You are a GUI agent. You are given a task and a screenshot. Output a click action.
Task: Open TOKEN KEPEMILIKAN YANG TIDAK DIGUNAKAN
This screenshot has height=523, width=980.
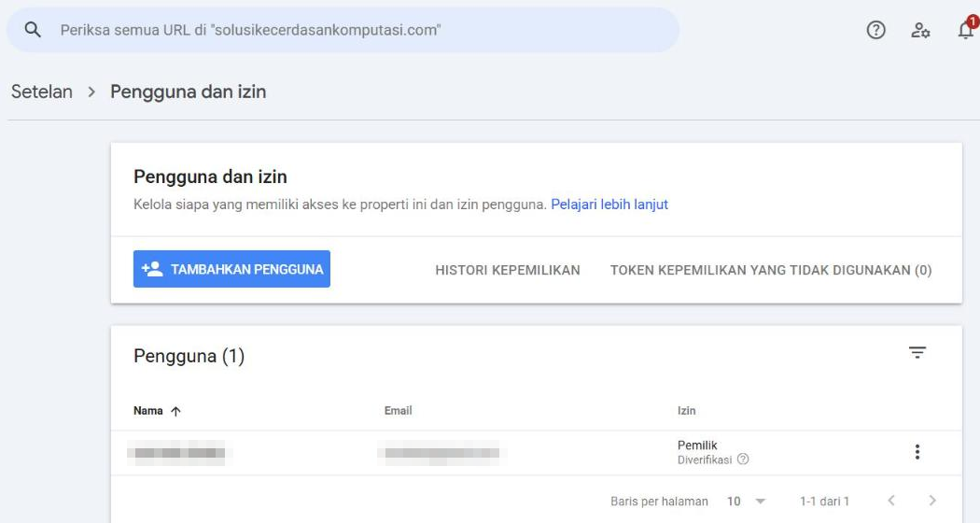[771, 270]
